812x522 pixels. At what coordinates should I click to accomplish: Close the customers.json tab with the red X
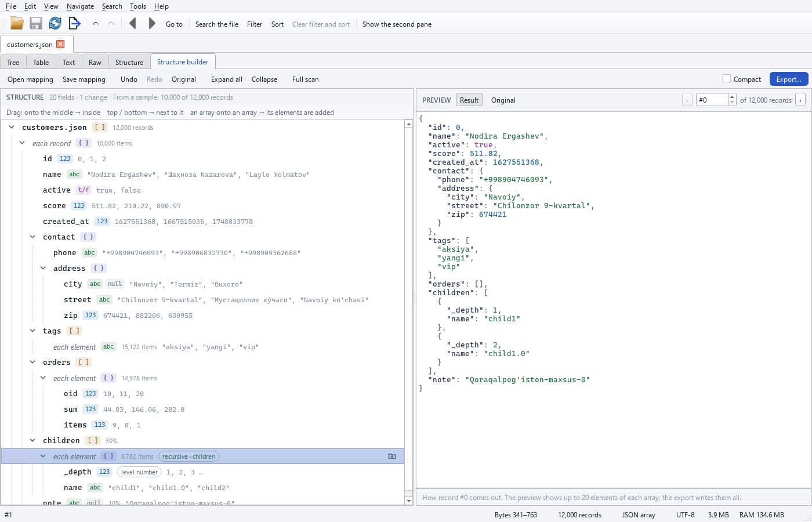[60, 44]
